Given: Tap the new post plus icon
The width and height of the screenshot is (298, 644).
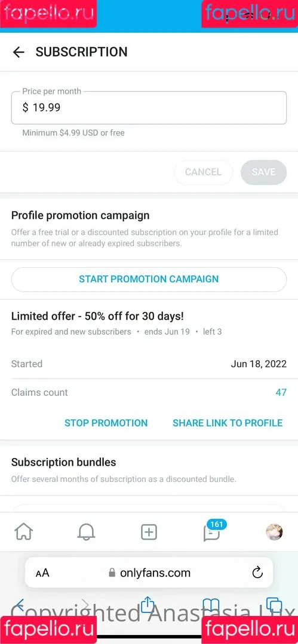Looking at the screenshot, I should (x=149, y=532).
